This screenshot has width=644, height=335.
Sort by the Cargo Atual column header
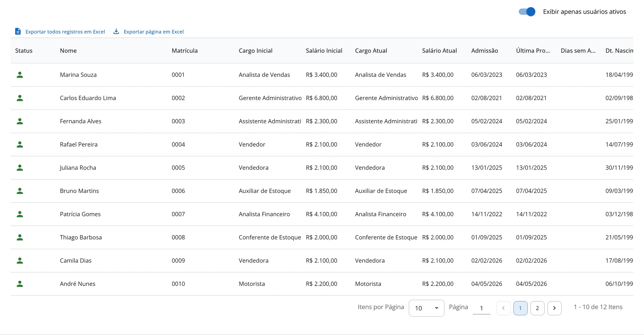371,51
